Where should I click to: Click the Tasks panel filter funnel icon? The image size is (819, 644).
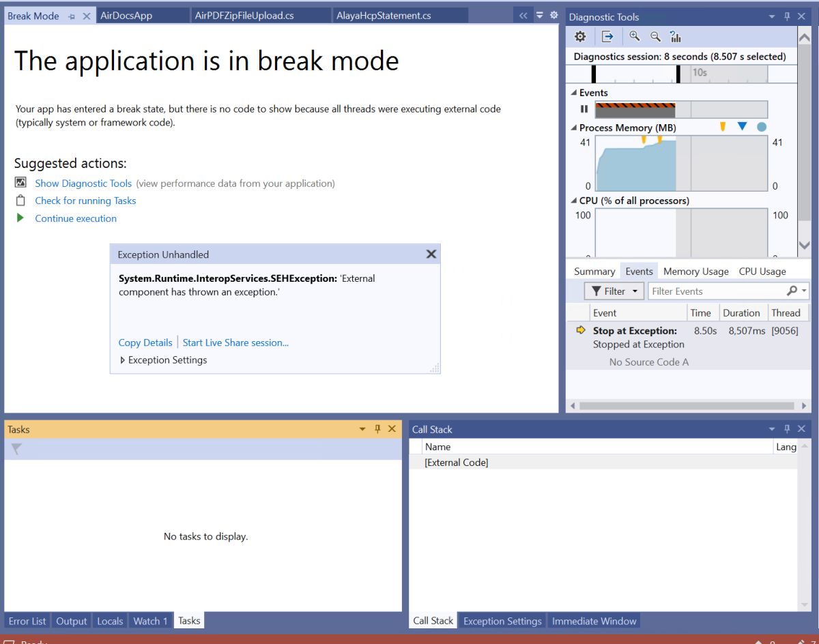coord(17,449)
